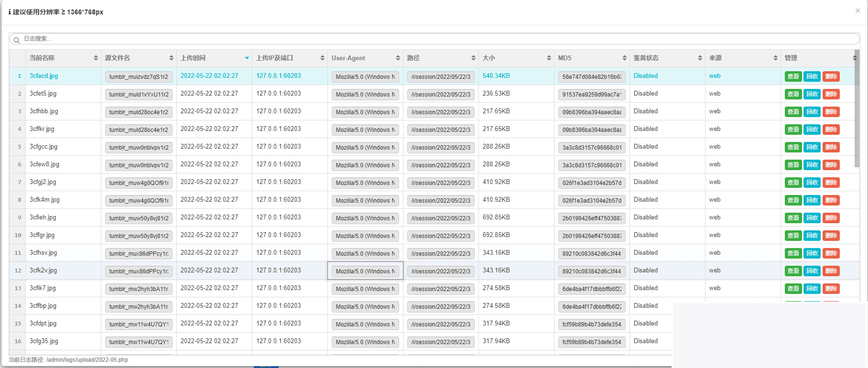Image resolution: width=868 pixels, height=368 pixels.
Task: Click the 路径 column sort icon
Action: click(x=473, y=58)
